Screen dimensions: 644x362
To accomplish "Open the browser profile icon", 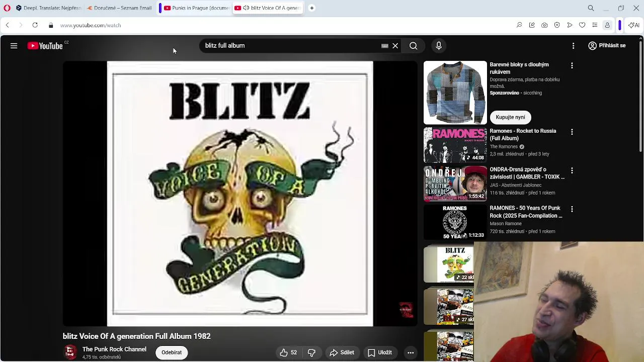I will pos(607,25).
